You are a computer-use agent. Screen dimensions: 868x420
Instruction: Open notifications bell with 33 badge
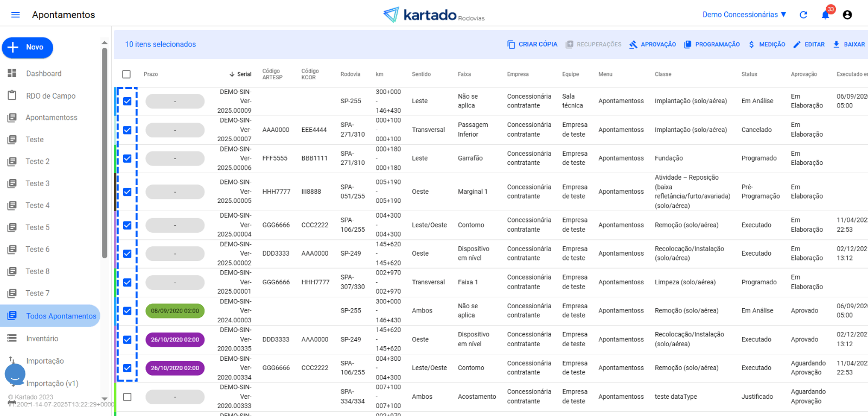825,15
